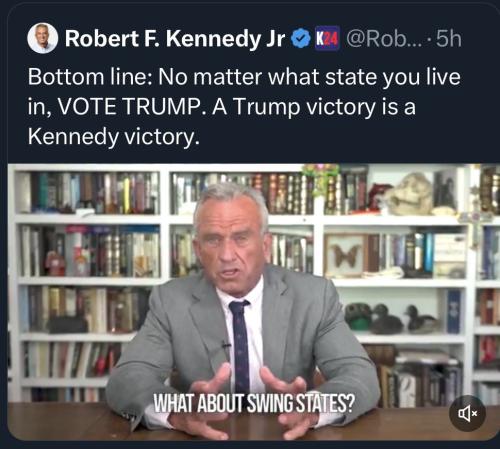Click the 'Kennedy victory.' line of the tweet
The image size is (500, 449).
point(114,137)
